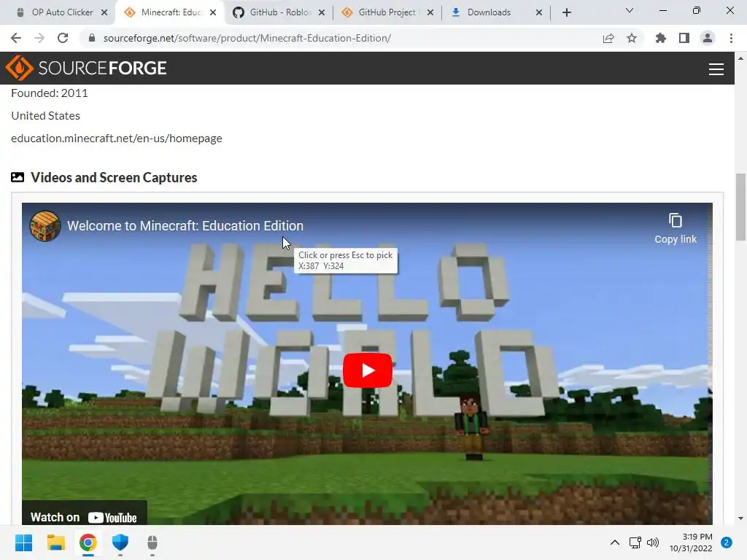Image resolution: width=747 pixels, height=560 pixels.
Task: Open the Chrome profile avatar
Action: pyautogui.click(x=708, y=38)
